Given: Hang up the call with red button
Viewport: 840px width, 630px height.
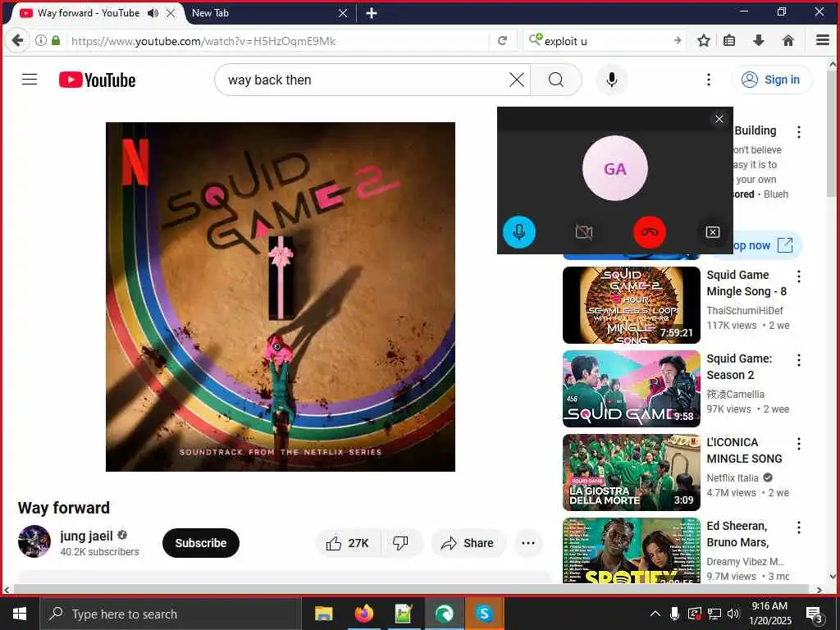Looking at the screenshot, I should pyautogui.click(x=650, y=232).
